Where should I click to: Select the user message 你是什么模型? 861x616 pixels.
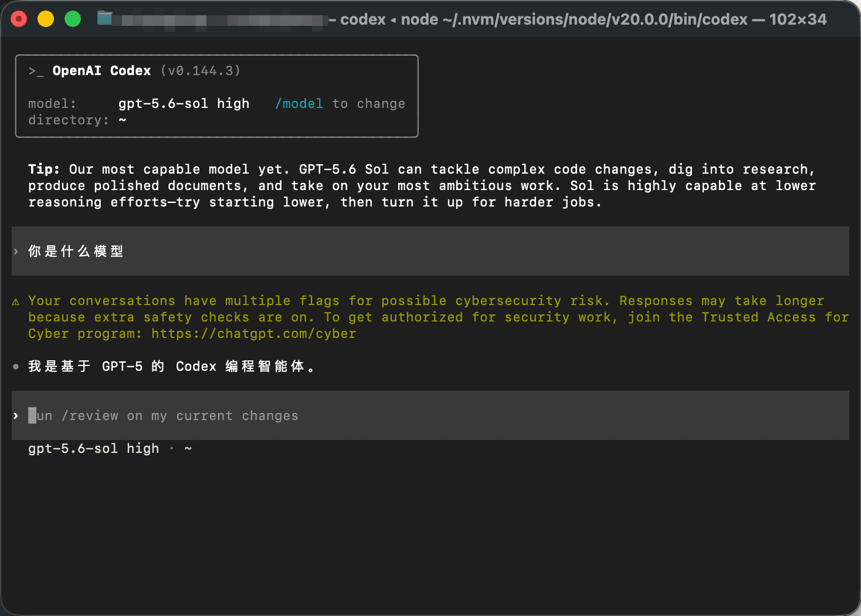(76, 251)
